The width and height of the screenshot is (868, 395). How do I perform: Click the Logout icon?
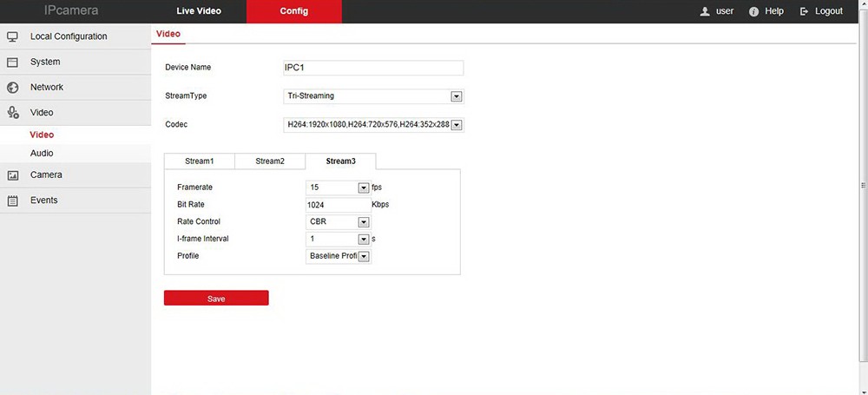point(805,11)
